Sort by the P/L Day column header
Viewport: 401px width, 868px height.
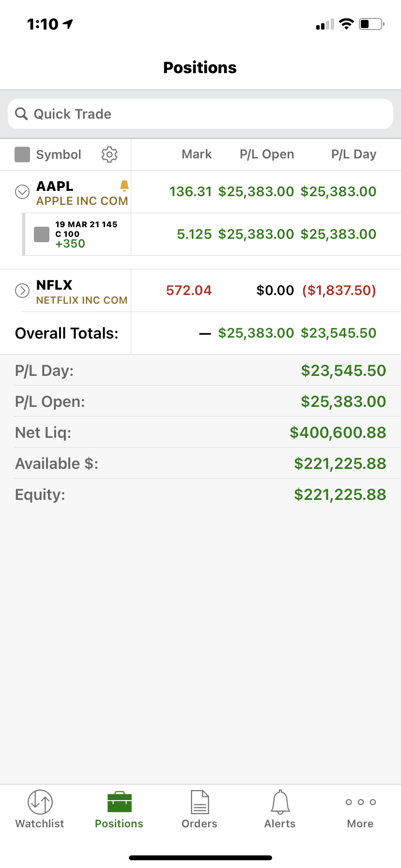[354, 155]
